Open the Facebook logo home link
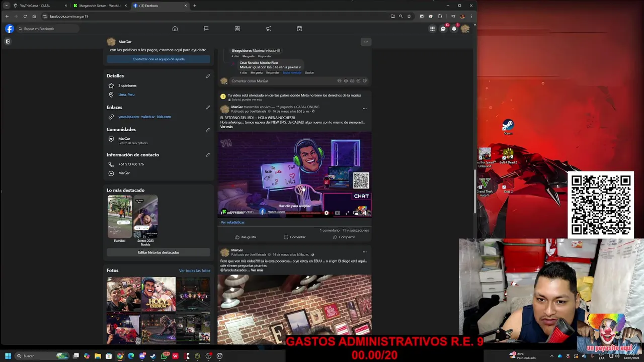 [x=10, y=29]
